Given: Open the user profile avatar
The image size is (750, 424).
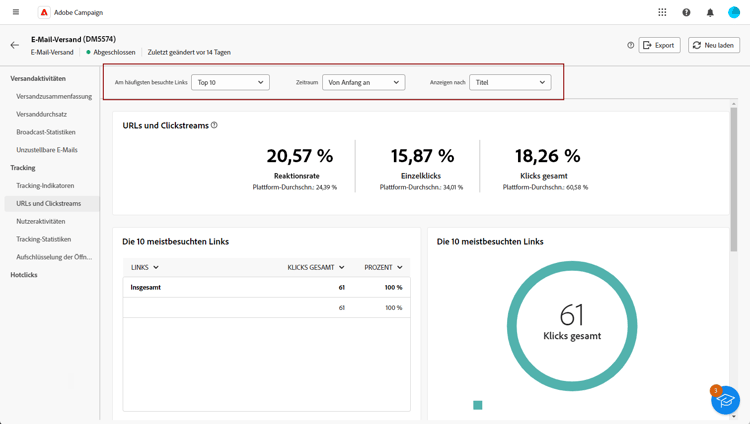Looking at the screenshot, I should [x=734, y=12].
